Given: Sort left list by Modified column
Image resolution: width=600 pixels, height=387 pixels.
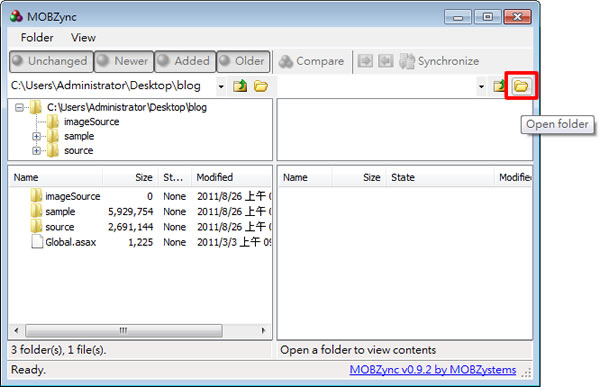Looking at the screenshot, I should pyautogui.click(x=232, y=177).
